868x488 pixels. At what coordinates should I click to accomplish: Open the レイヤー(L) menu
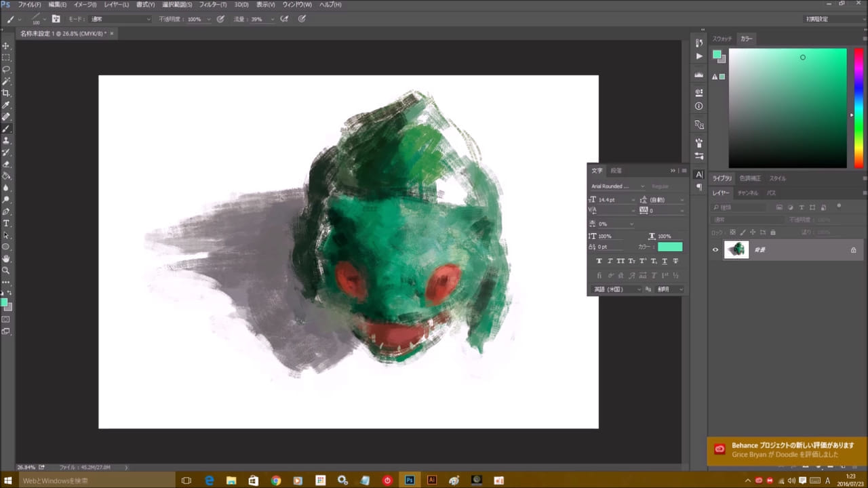(x=116, y=5)
